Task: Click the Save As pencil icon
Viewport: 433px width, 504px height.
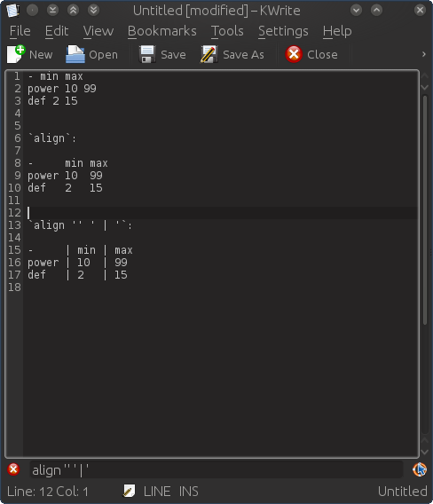Action: 209,54
